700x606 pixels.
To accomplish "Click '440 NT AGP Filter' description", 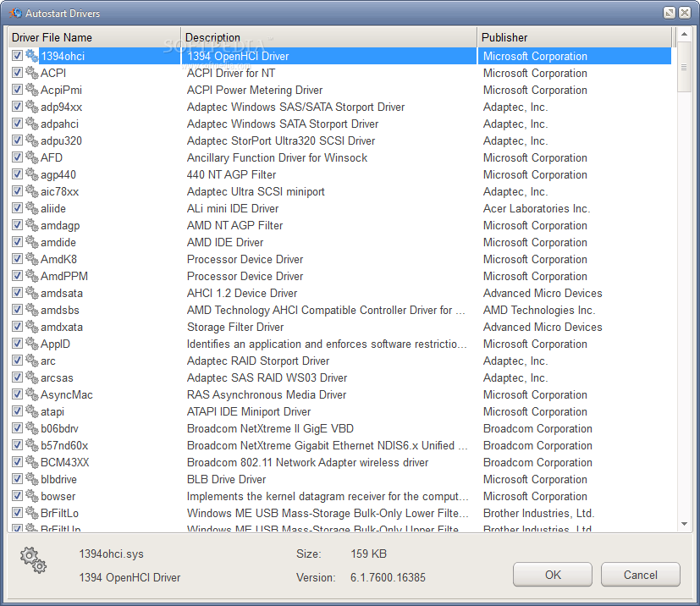I will coord(231,174).
